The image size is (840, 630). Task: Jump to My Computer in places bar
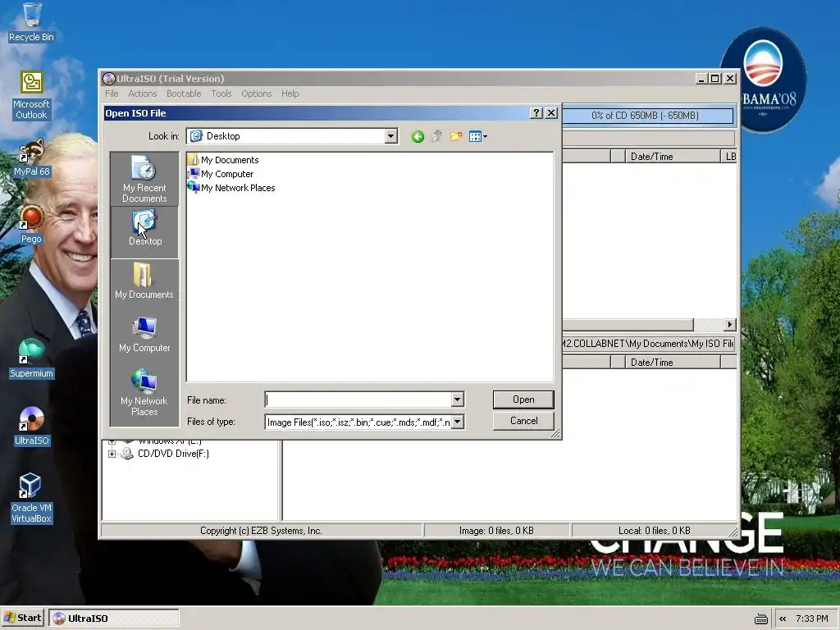click(x=144, y=335)
